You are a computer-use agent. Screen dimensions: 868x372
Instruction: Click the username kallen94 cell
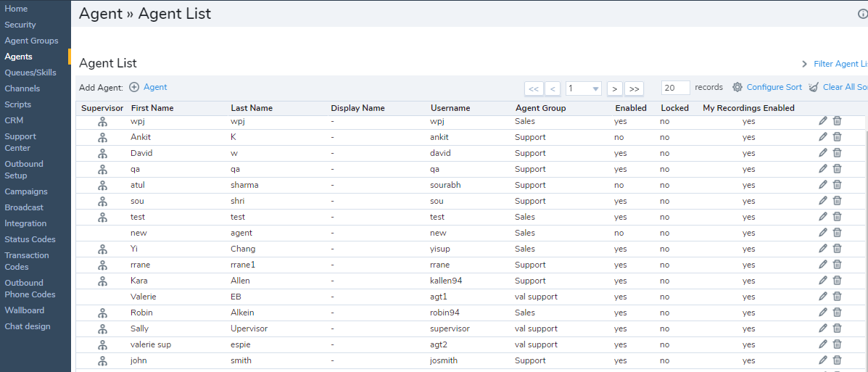click(446, 281)
